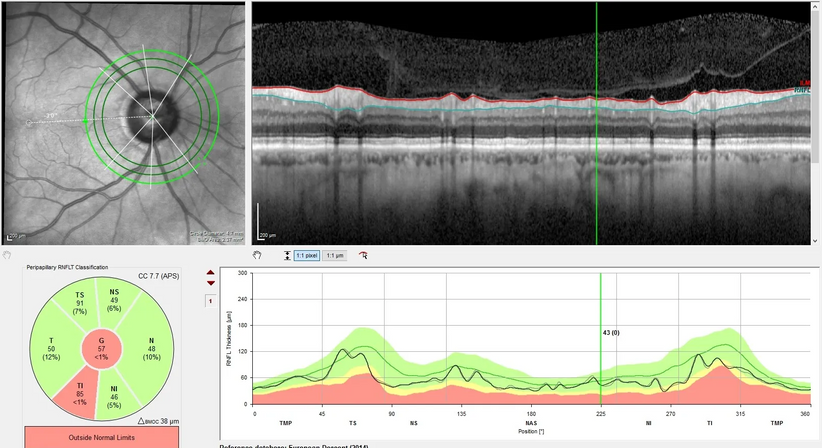Image resolution: width=822 pixels, height=448 pixels.
Task: Click the numbered '1' box beside graph
Action: pyautogui.click(x=210, y=300)
